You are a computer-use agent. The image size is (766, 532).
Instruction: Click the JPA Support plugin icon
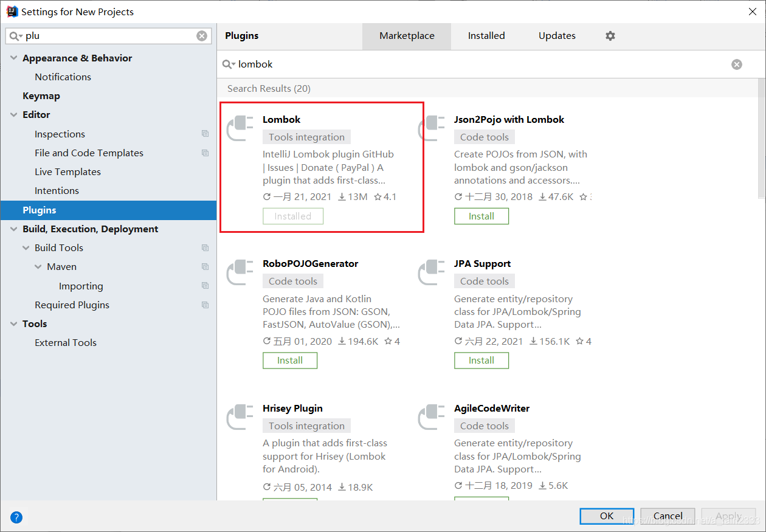pyautogui.click(x=432, y=272)
